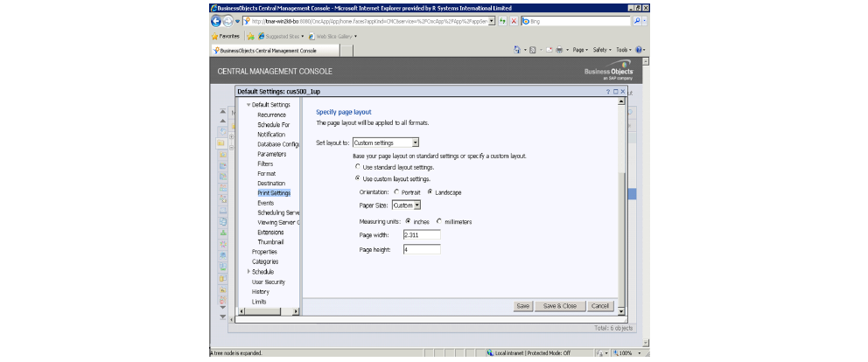Click the stop loading X icon
Image resolution: width=868 pixels, height=362 pixels.
[513, 20]
